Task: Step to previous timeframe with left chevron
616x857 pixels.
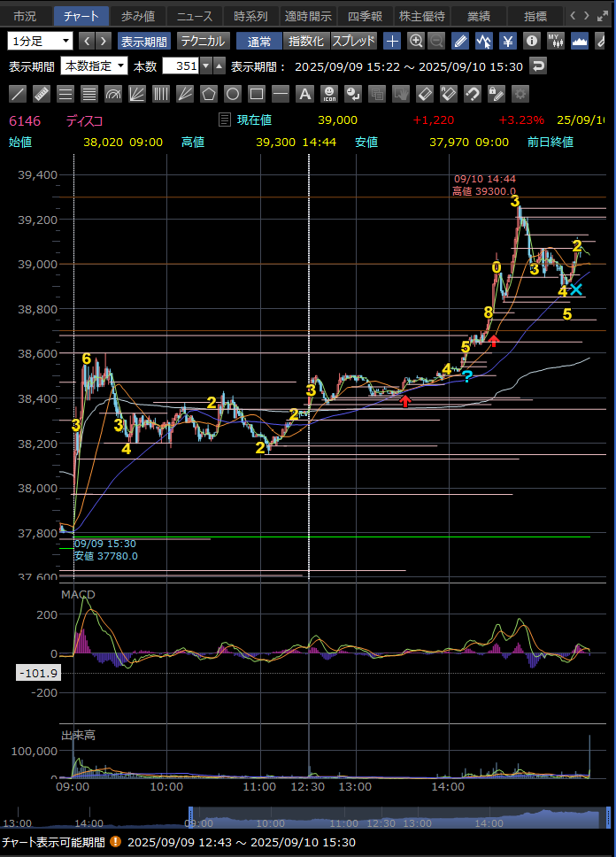Action: pyautogui.click(x=87, y=41)
